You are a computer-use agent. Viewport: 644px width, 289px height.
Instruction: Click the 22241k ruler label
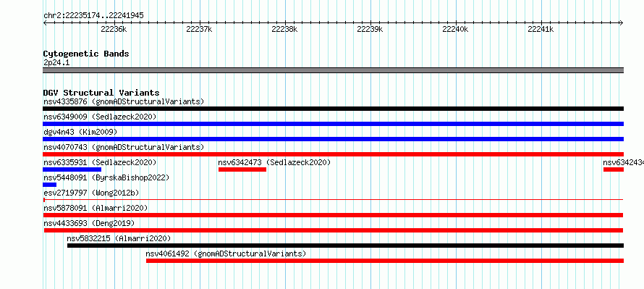(x=541, y=29)
